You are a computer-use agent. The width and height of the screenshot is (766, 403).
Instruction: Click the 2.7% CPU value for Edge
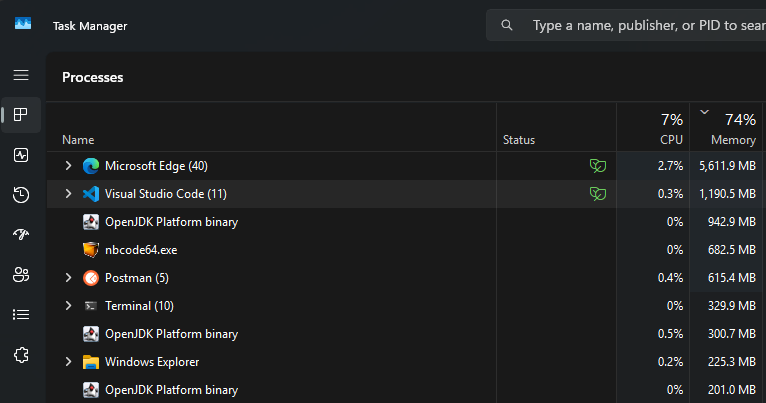pyautogui.click(x=670, y=166)
